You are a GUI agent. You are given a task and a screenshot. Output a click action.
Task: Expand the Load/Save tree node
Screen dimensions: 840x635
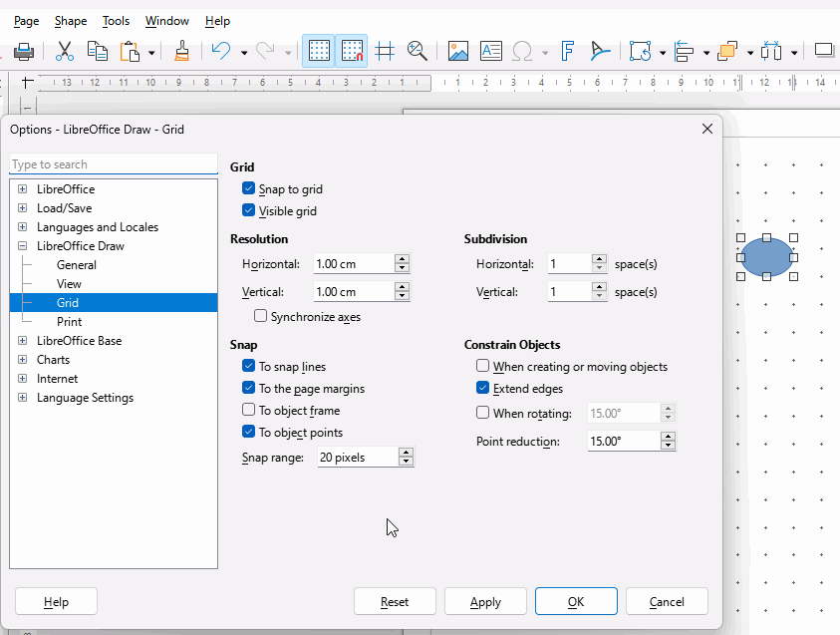pyautogui.click(x=23, y=208)
